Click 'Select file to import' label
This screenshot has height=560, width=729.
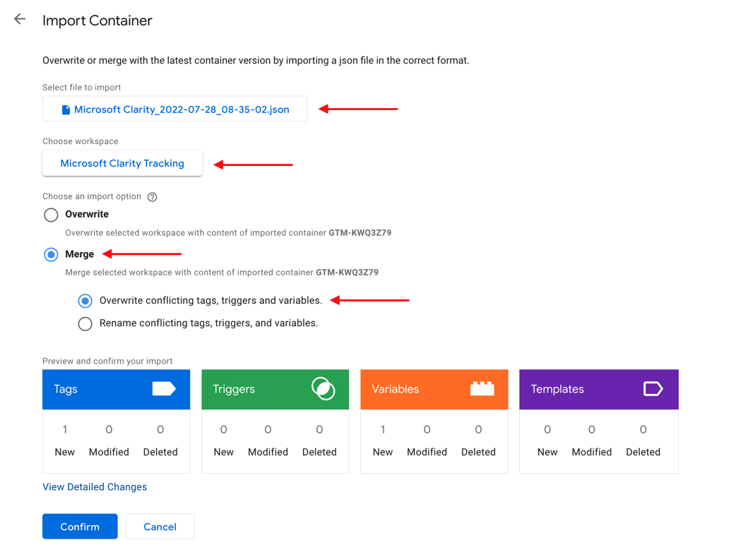tap(81, 88)
